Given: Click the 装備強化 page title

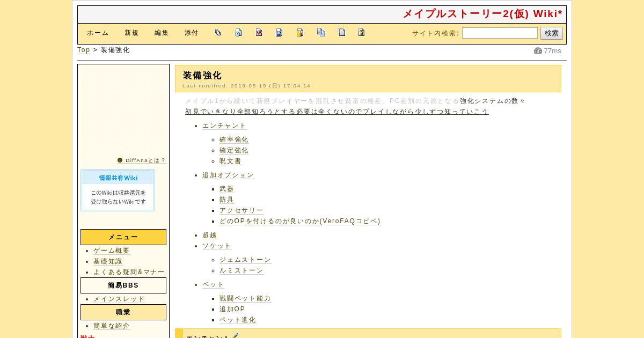Looking at the screenshot, I should pyautogui.click(x=202, y=76).
